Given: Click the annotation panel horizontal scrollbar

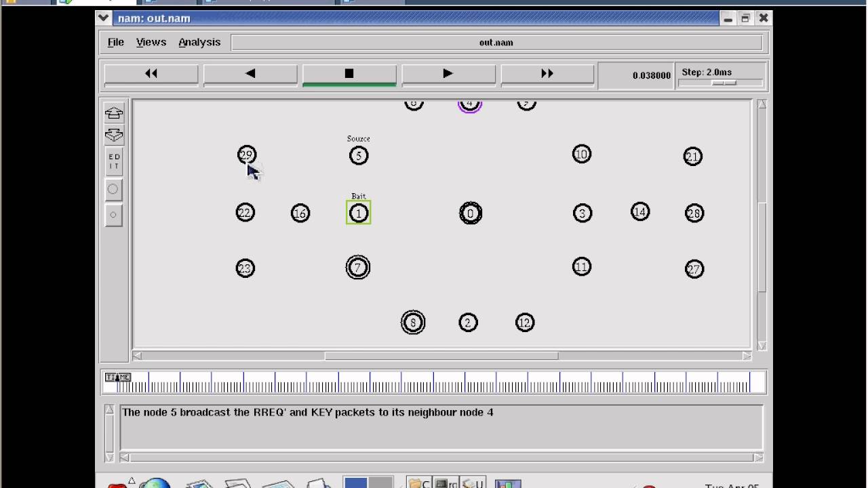Looking at the screenshot, I should (x=441, y=457).
